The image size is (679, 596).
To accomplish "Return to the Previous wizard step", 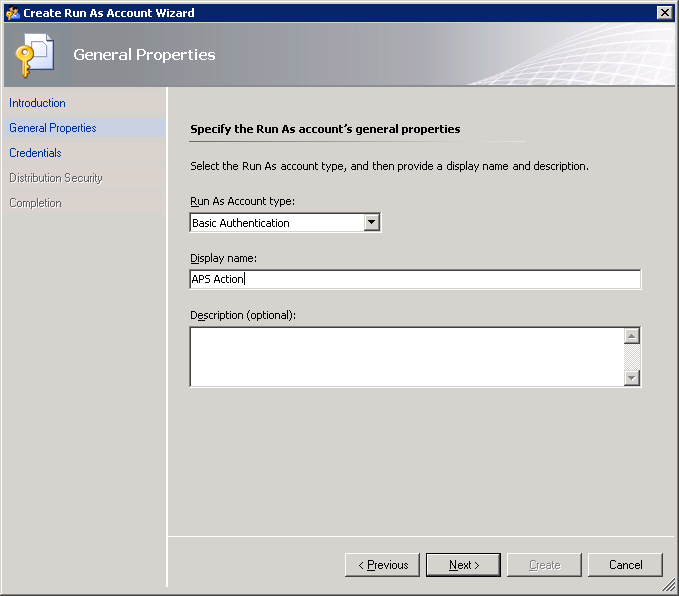I will (382, 565).
